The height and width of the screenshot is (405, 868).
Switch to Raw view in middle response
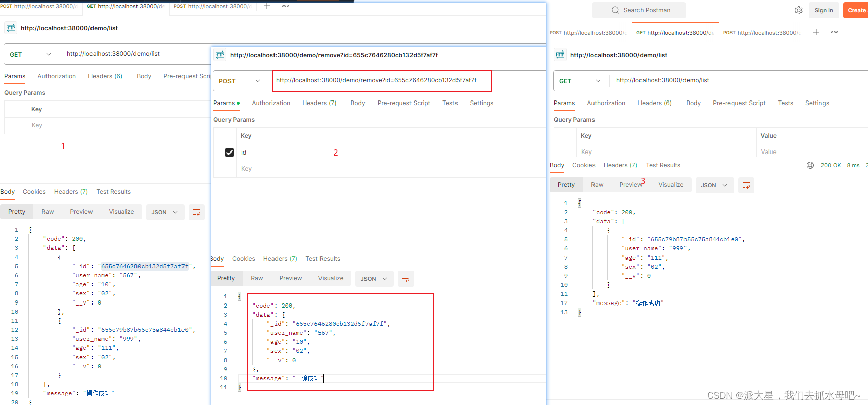point(257,278)
